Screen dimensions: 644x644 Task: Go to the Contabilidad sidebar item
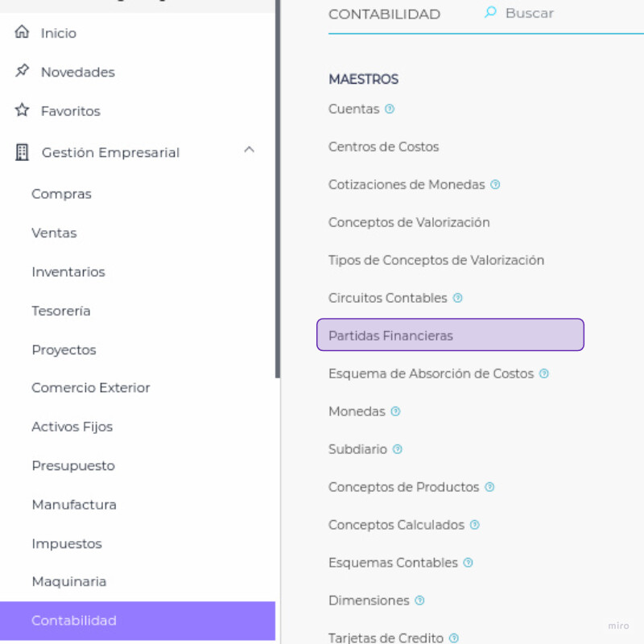[74, 621]
